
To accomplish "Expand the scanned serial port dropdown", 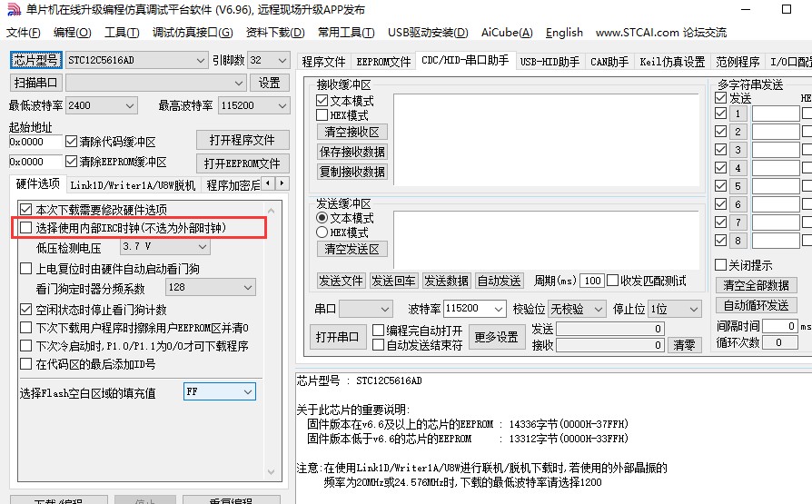I will point(238,83).
